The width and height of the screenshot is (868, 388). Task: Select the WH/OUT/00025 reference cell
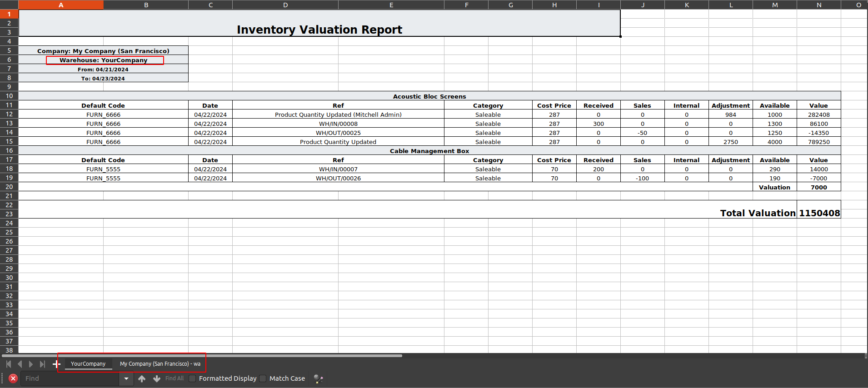(338, 133)
